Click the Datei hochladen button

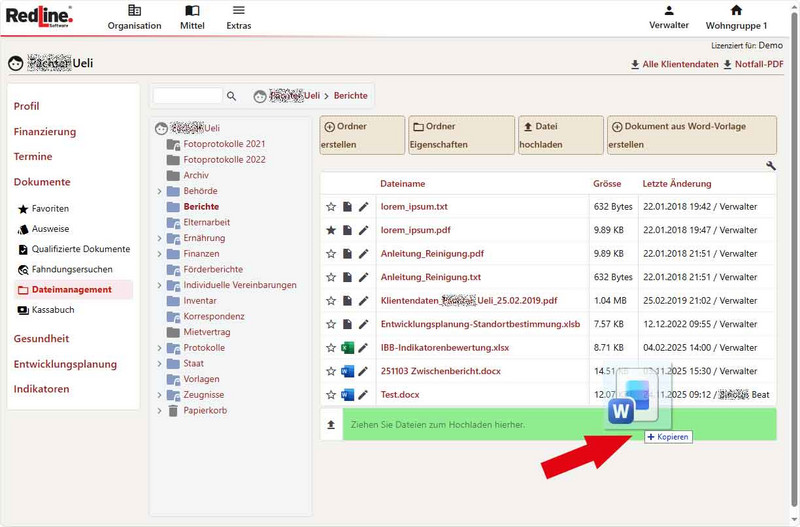[x=560, y=135]
